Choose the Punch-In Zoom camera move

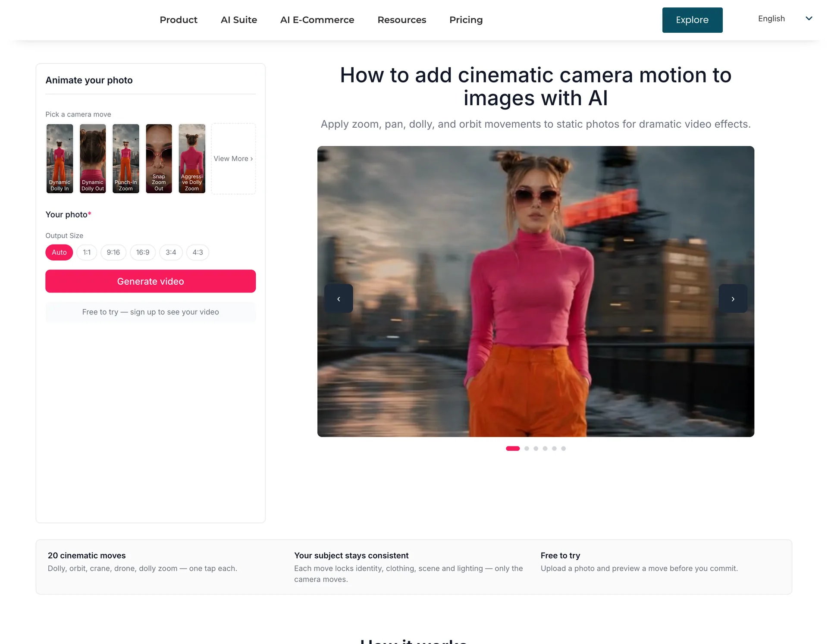tap(126, 159)
